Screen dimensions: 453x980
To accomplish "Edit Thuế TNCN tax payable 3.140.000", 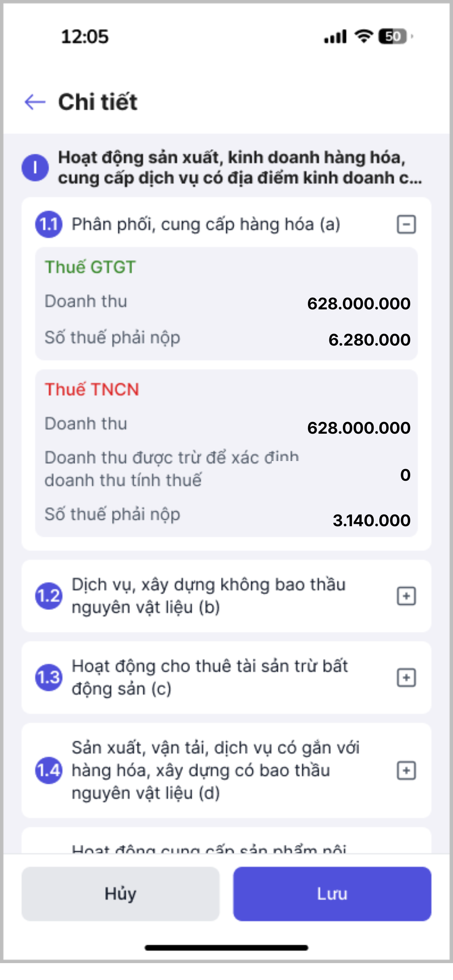I will coord(371,521).
